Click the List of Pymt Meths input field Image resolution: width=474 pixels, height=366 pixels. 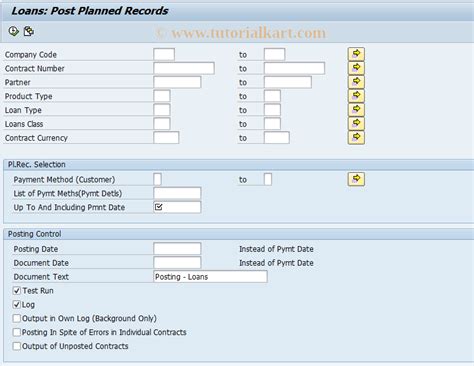tap(177, 193)
